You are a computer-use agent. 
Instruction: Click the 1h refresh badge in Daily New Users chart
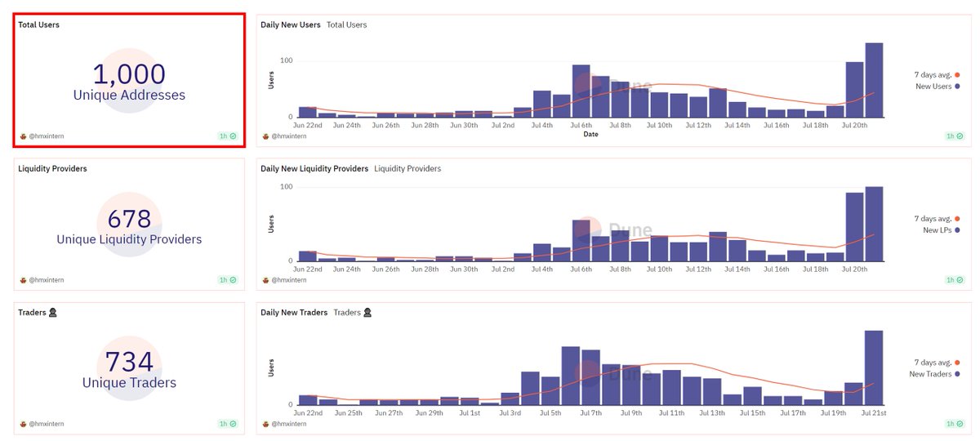pyautogui.click(x=956, y=136)
